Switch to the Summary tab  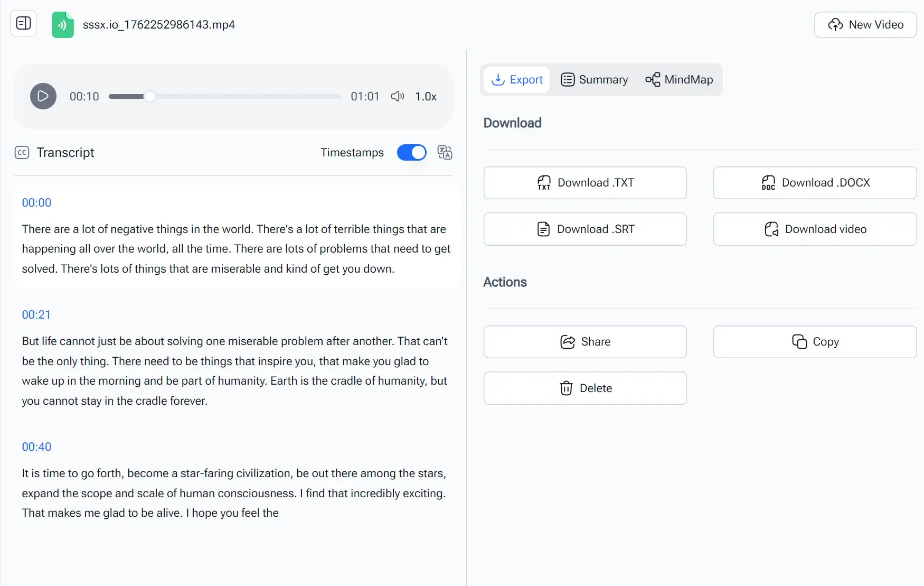click(x=595, y=79)
